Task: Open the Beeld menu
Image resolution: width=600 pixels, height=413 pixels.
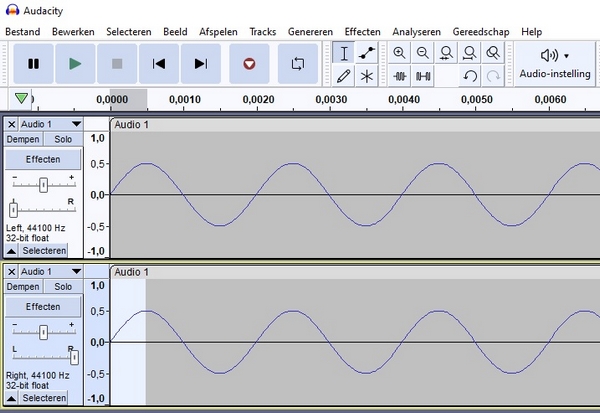Action: pos(175,32)
